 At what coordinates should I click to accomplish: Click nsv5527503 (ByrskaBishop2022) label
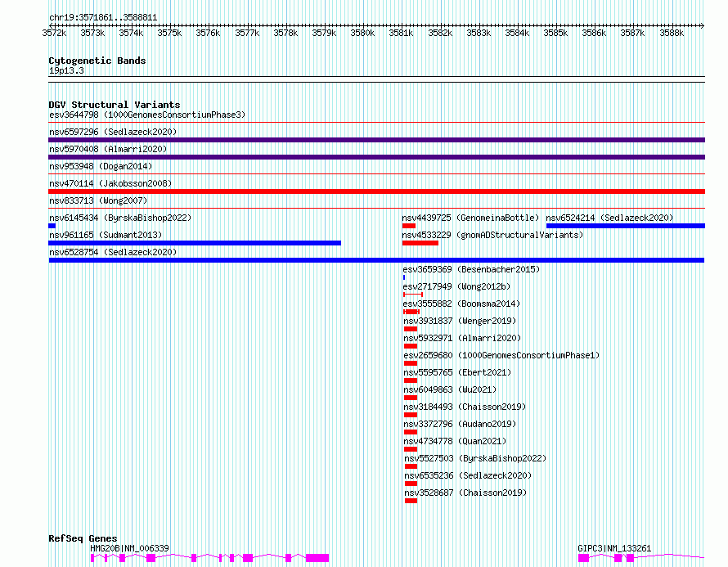[x=475, y=458]
